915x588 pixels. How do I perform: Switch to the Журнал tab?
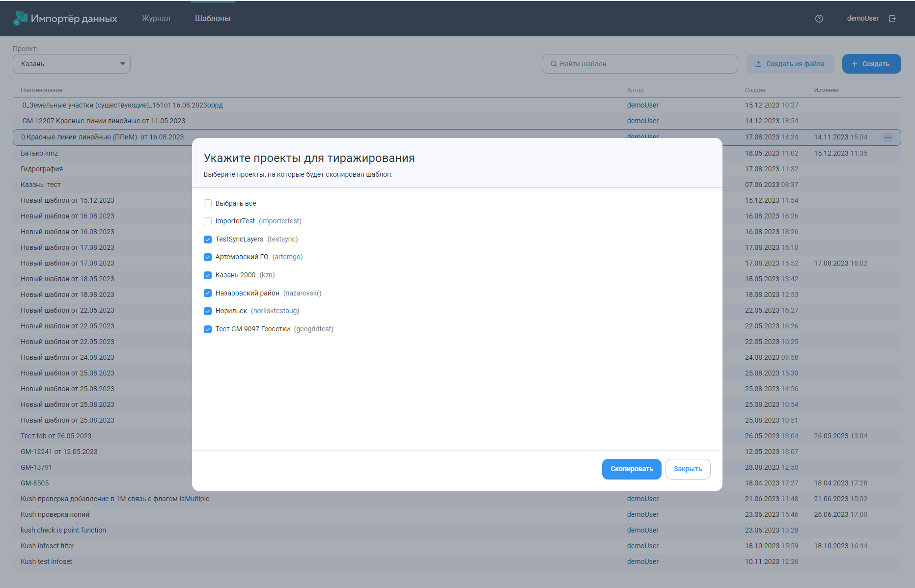click(x=156, y=18)
